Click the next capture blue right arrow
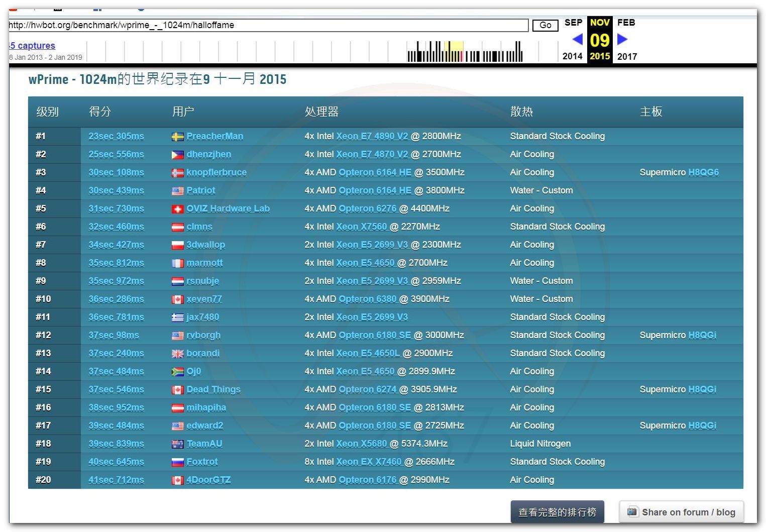Screen dimensions: 766x532 point(622,39)
